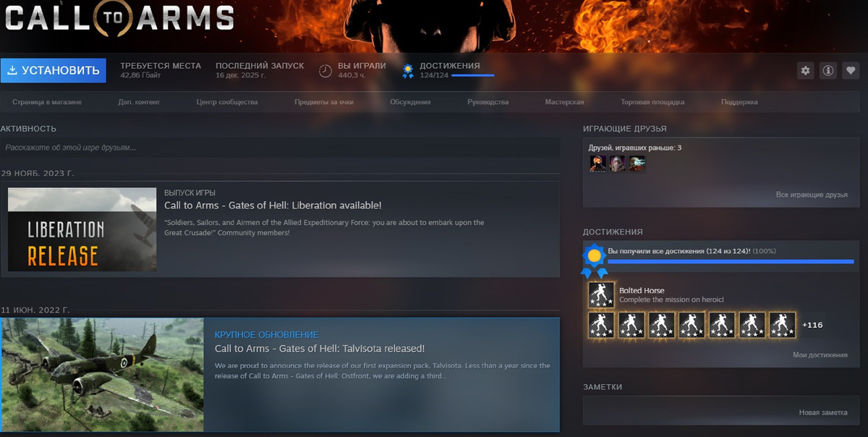Screen dimensions: 868x437
Task: Click first achievement icon in bottom row
Action: 601,325
